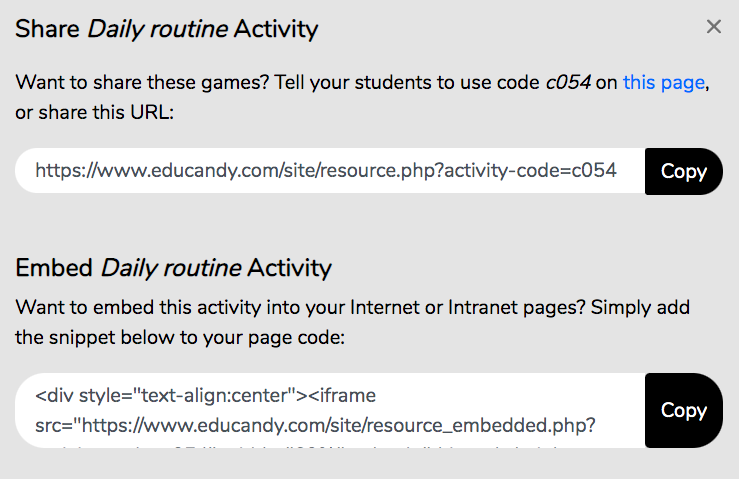Screen dimensions: 739x479
Task: Click the 'Want to embed this activity' sentence
Action: click(250, 306)
